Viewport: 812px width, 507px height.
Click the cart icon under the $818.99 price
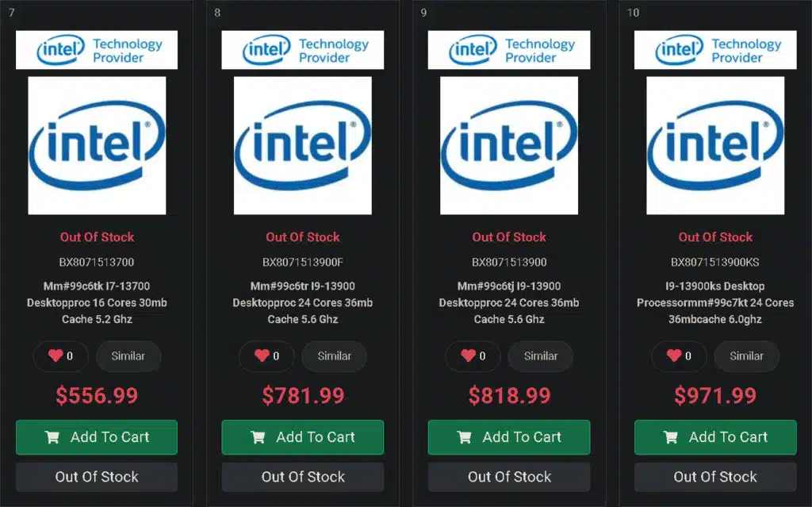465,437
